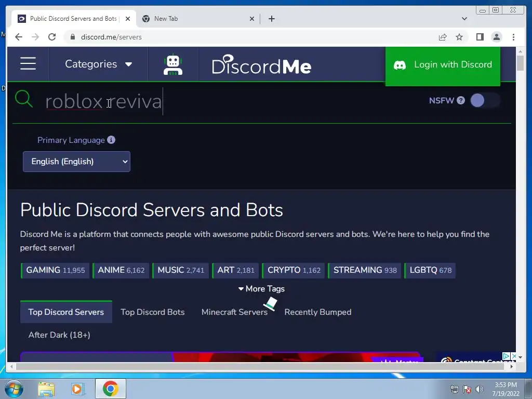Open the GAMING 11,955 tag
This screenshot has height=399, width=532.
tap(55, 270)
